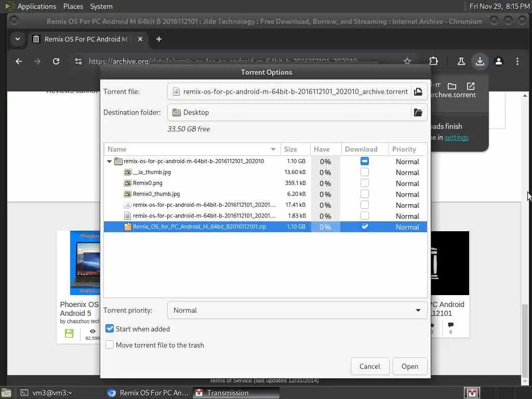Click the browser back arrow
532x399 pixels.
point(19,61)
